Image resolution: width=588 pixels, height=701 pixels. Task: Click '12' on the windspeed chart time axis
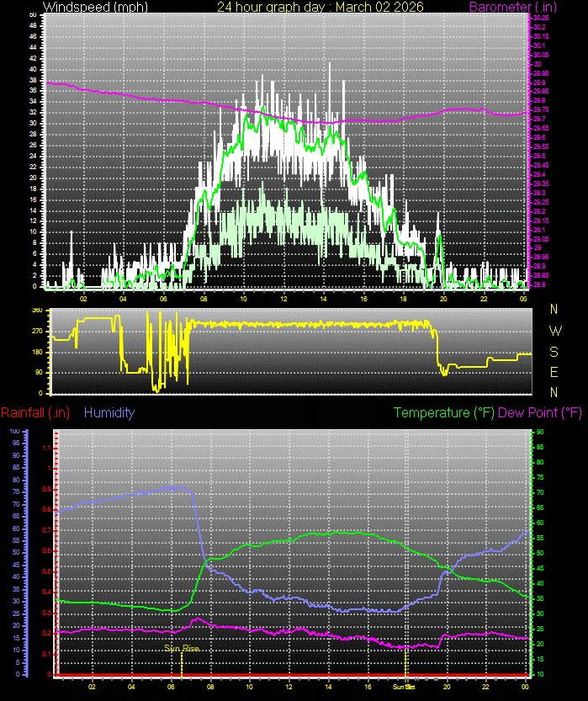[283, 299]
